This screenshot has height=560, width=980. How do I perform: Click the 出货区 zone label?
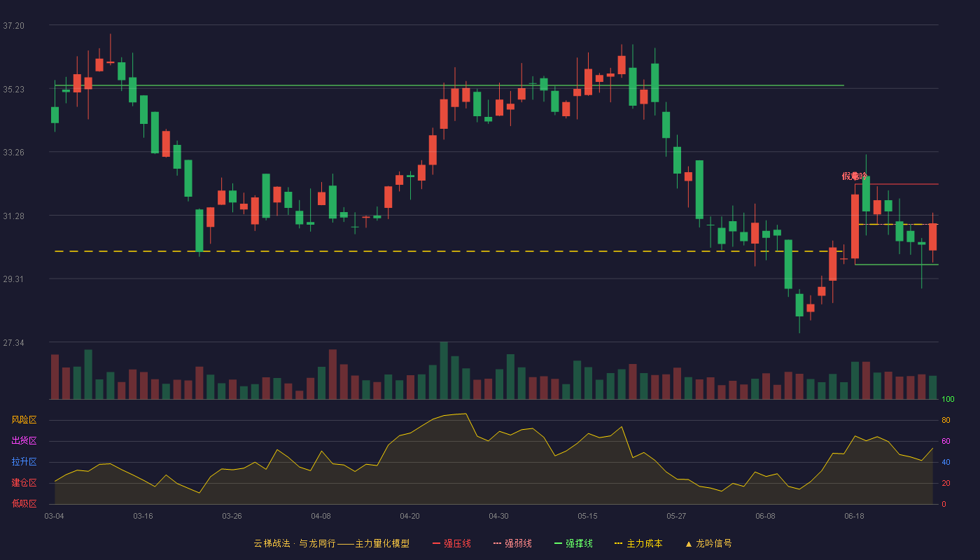click(x=24, y=441)
